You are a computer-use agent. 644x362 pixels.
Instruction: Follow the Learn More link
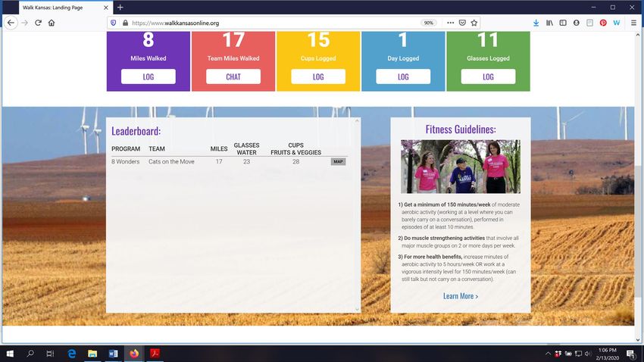click(461, 296)
